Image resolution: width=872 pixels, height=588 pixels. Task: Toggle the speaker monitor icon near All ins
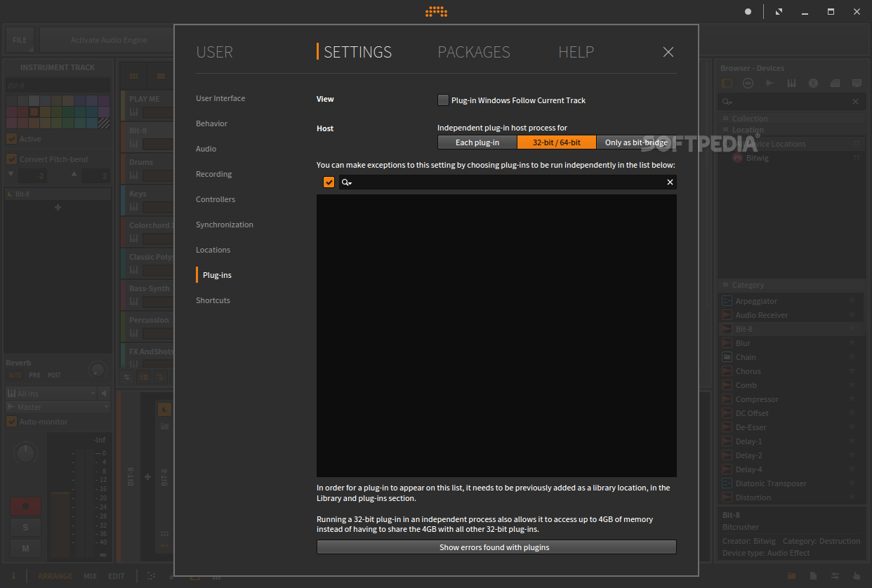coord(105,393)
